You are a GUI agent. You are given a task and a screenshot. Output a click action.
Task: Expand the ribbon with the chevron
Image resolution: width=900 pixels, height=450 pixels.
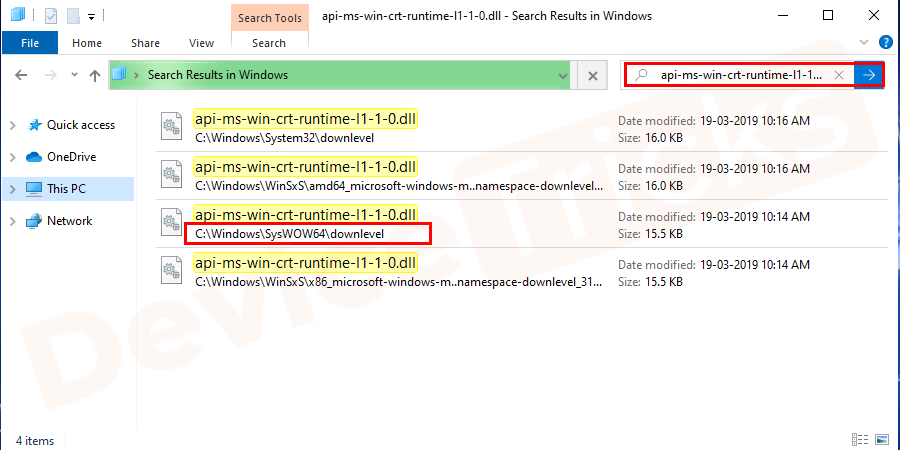[x=865, y=42]
